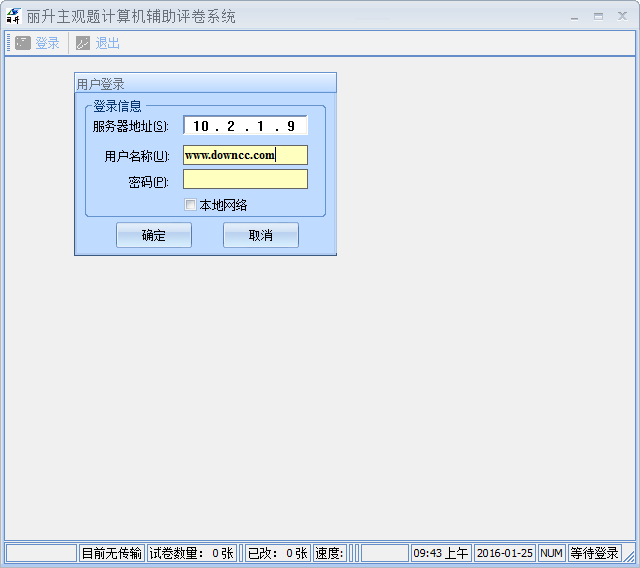Click the 服务器地址 IP address field
The image size is (640, 568).
(245, 126)
